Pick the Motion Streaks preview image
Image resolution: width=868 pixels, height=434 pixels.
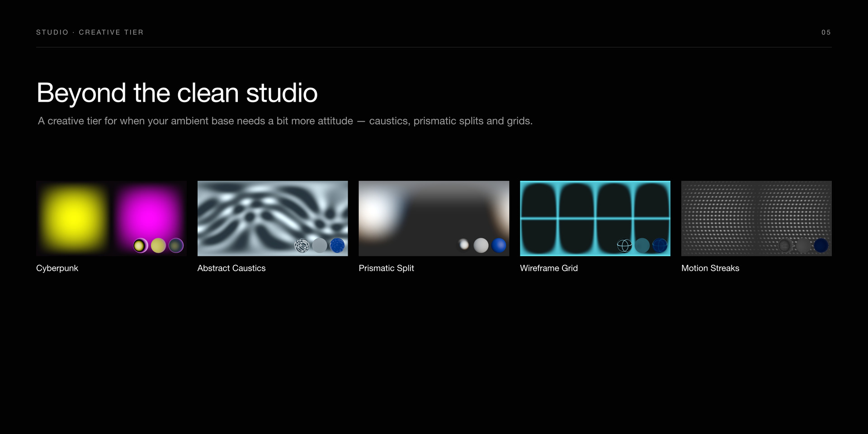[x=757, y=218]
